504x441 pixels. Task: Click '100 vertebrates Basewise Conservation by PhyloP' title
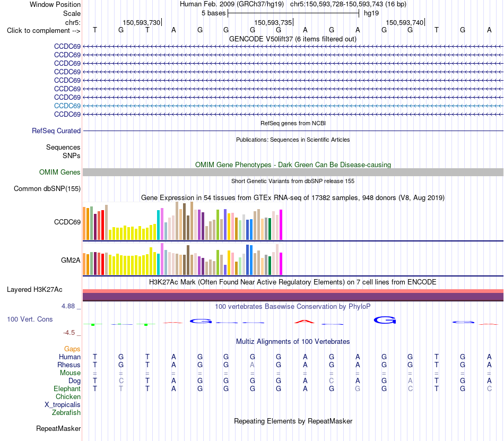point(293,306)
